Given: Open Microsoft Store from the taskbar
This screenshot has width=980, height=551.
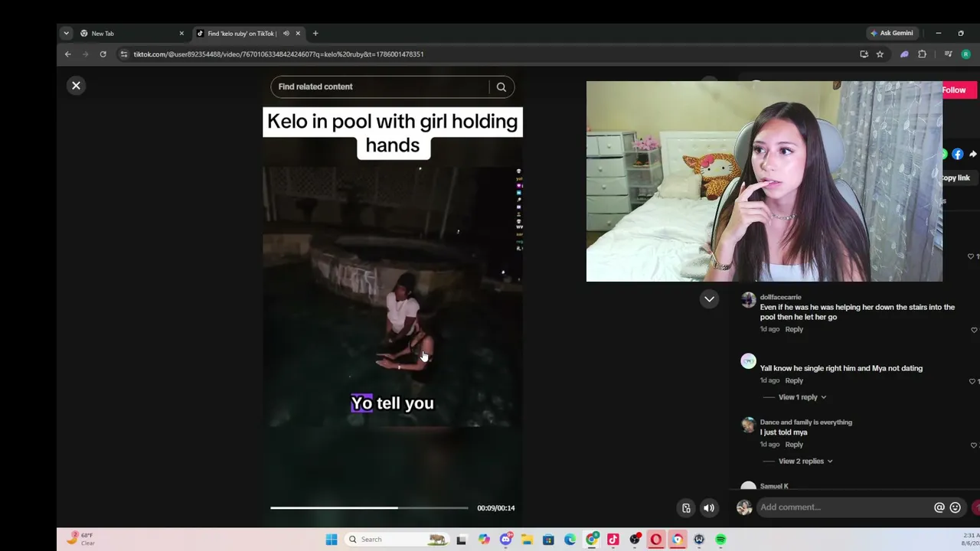Looking at the screenshot, I should click(548, 540).
